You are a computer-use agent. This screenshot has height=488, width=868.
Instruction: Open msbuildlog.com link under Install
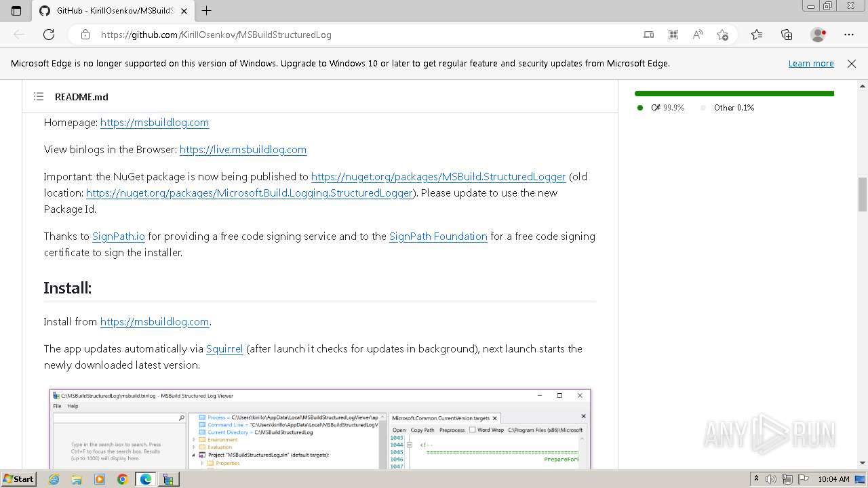coord(155,321)
